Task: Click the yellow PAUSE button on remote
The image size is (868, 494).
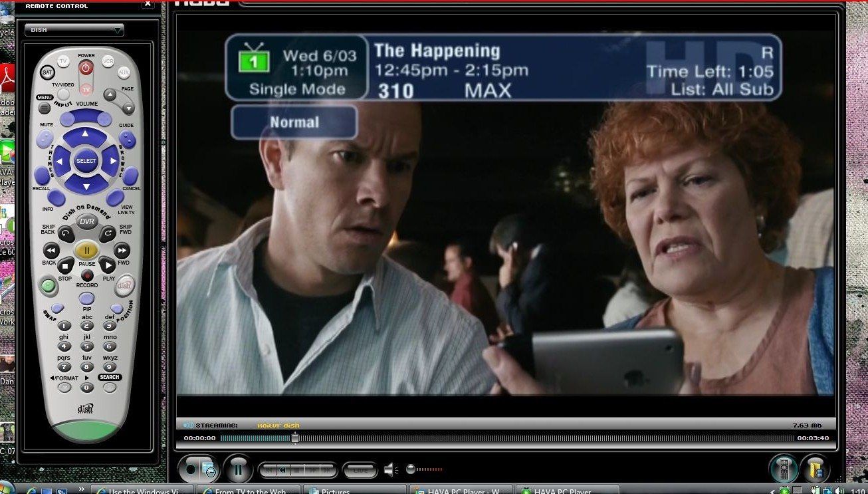Action: (x=86, y=250)
